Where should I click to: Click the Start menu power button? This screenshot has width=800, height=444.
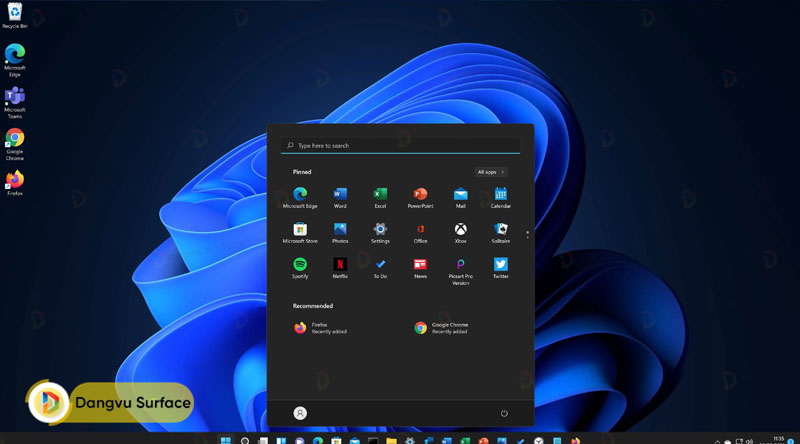click(504, 413)
